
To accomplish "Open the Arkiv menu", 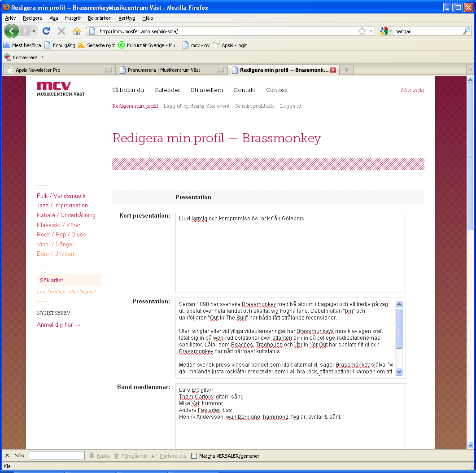I will (x=10, y=18).
